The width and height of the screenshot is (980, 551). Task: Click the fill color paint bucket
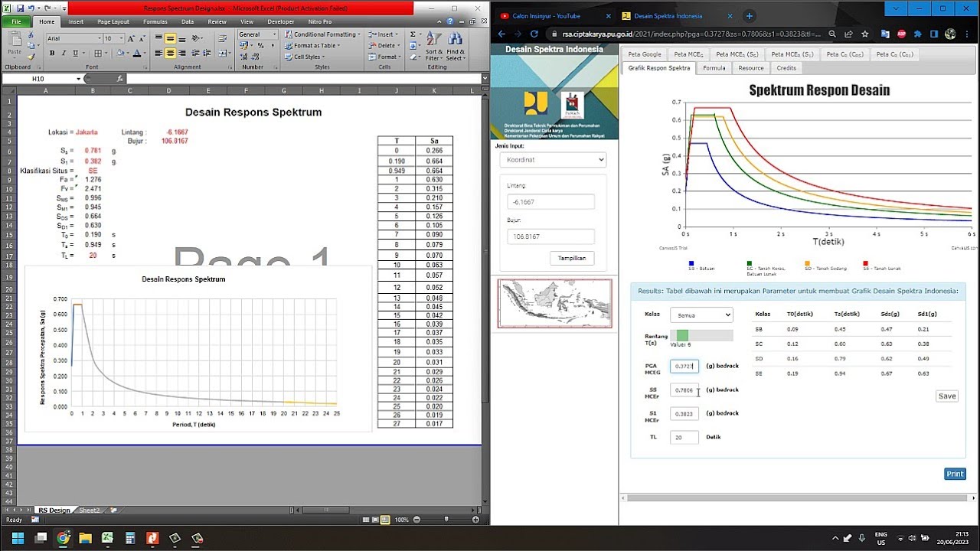coord(120,54)
